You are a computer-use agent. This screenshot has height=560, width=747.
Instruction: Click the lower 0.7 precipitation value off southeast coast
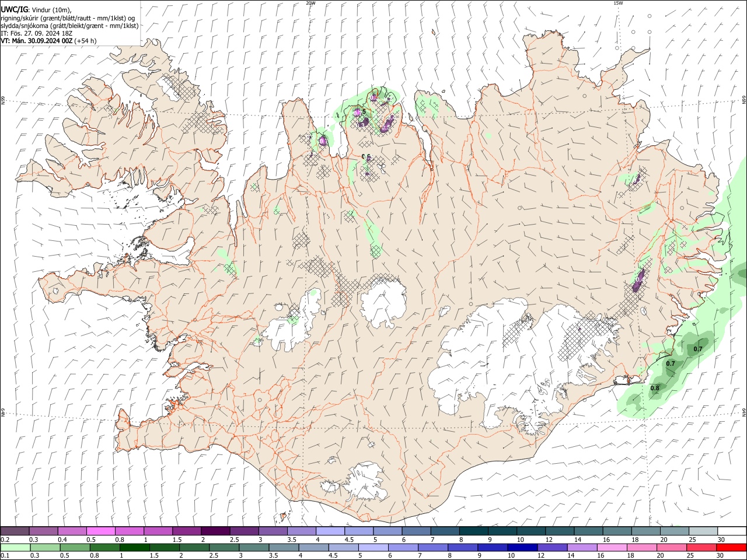(671, 363)
